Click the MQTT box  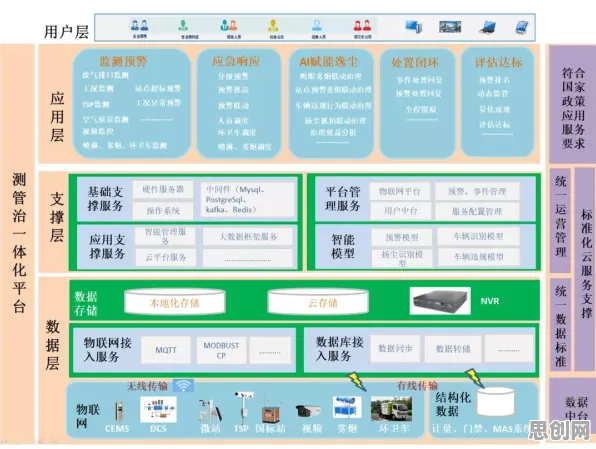click(166, 350)
